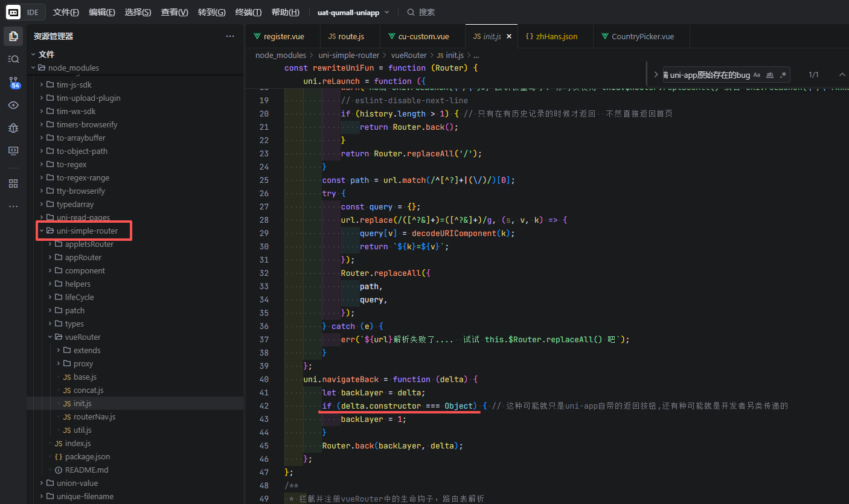849x504 pixels.
Task: Click the explorer panel more actions ellipsis
Action: 230,36
